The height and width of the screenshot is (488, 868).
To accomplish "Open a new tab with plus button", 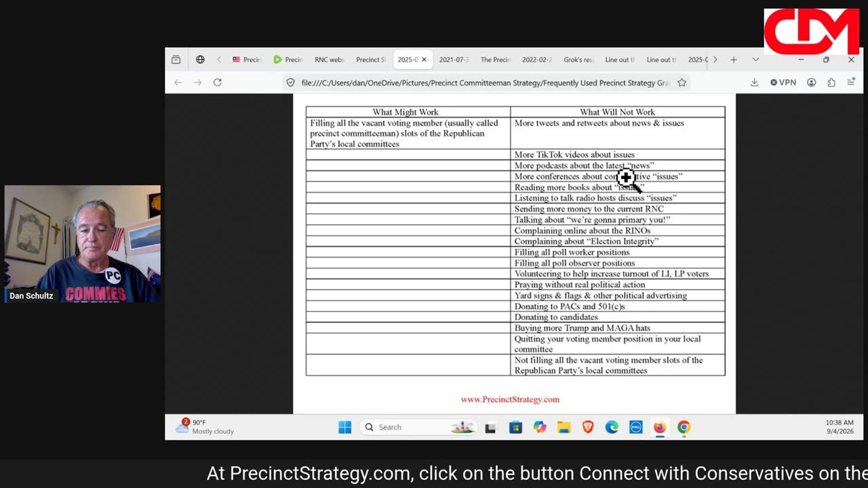I will pos(734,60).
